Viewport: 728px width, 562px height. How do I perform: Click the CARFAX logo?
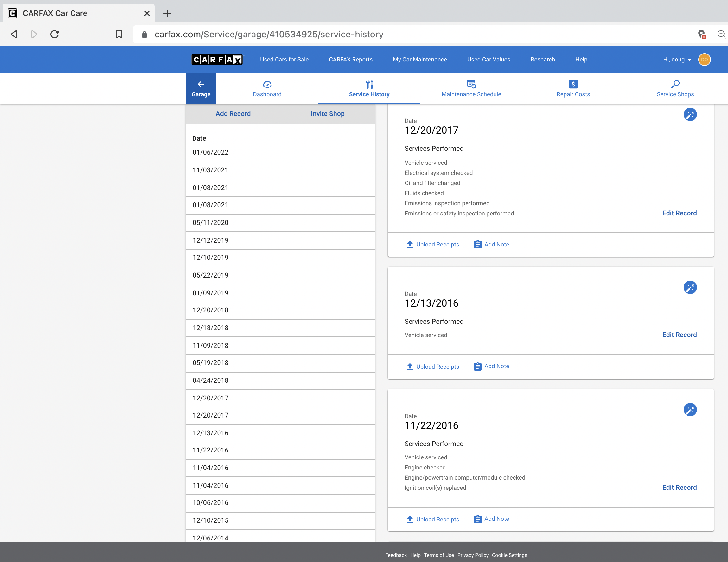click(217, 59)
